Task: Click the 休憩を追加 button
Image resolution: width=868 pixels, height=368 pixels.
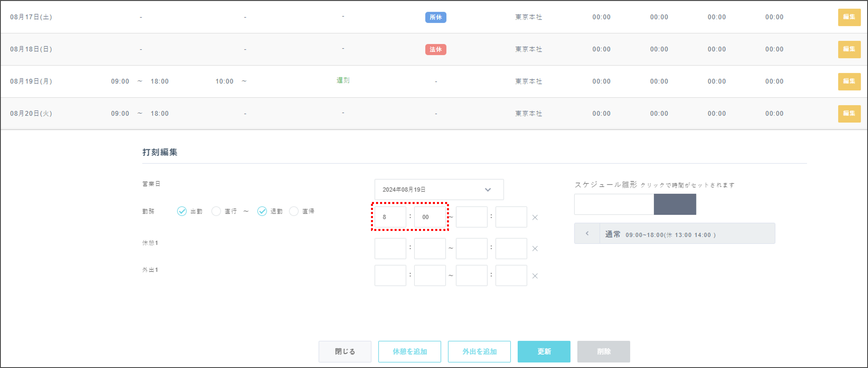Action: coord(409,351)
